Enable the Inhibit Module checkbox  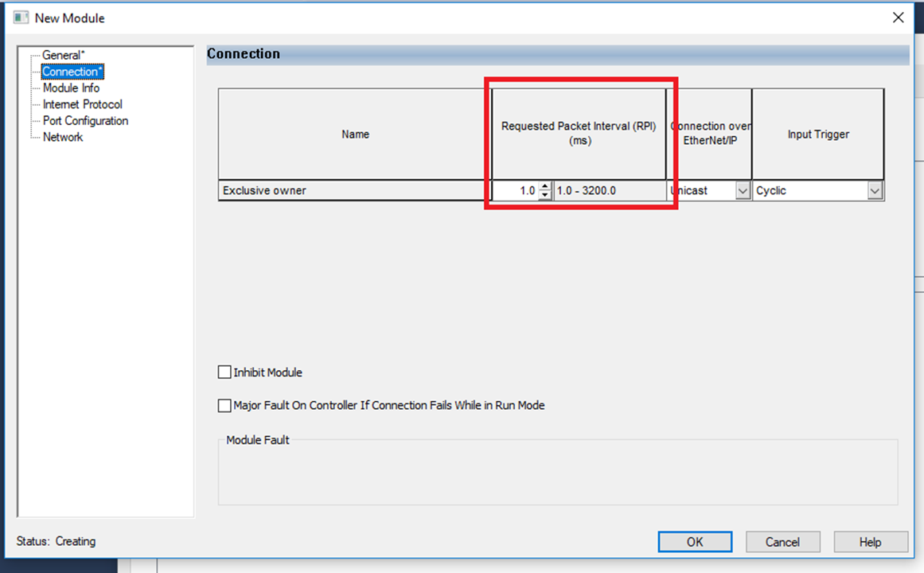coord(224,372)
